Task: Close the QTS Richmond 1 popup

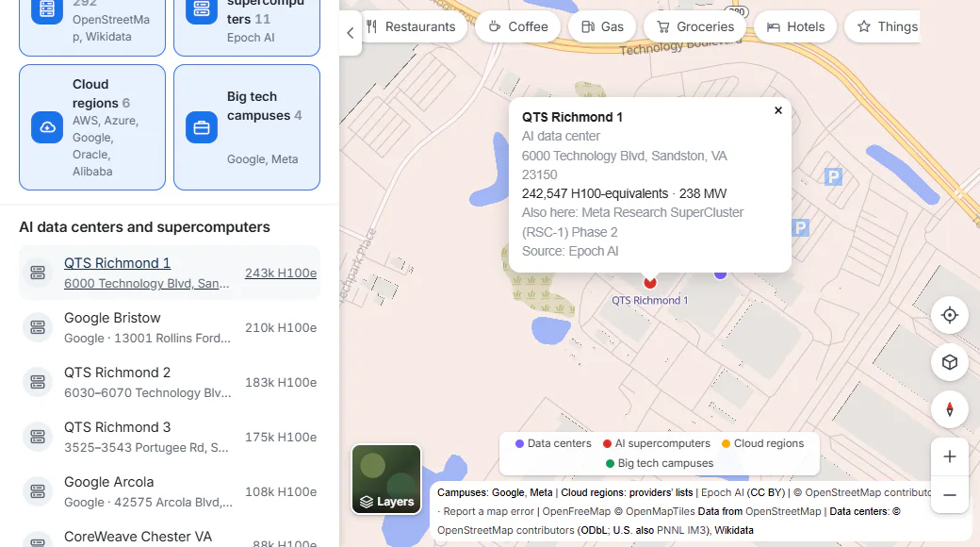Action: coord(778,110)
